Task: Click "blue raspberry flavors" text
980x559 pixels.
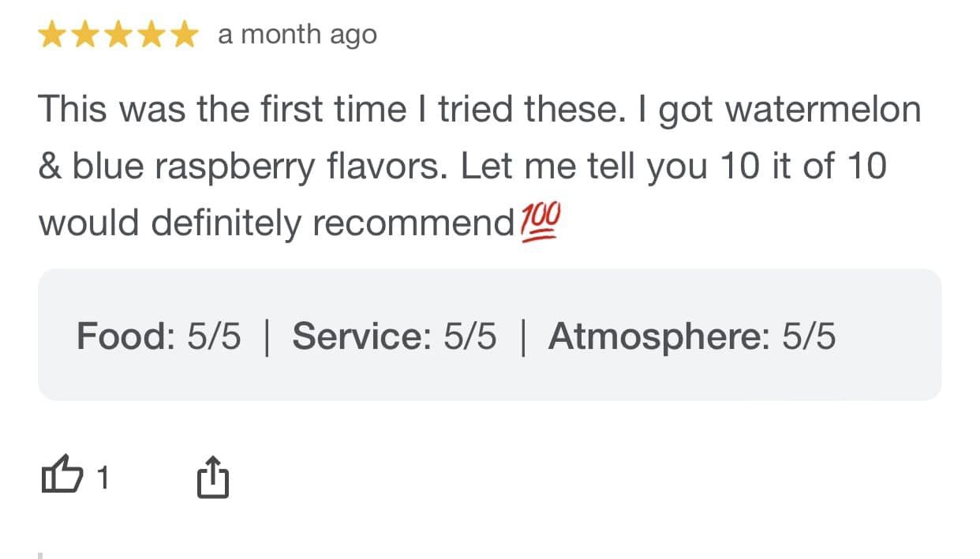Action: coord(261,167)
